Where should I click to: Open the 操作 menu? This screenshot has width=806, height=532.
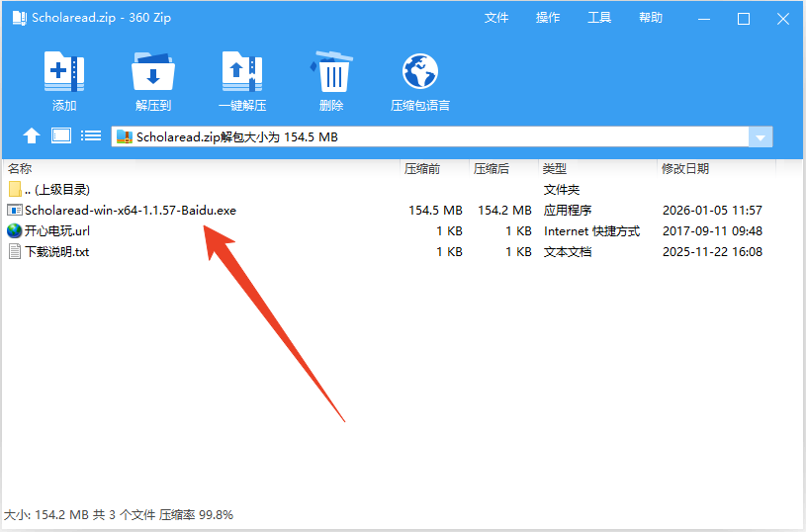pyautogui.click(x=548, y=18)
